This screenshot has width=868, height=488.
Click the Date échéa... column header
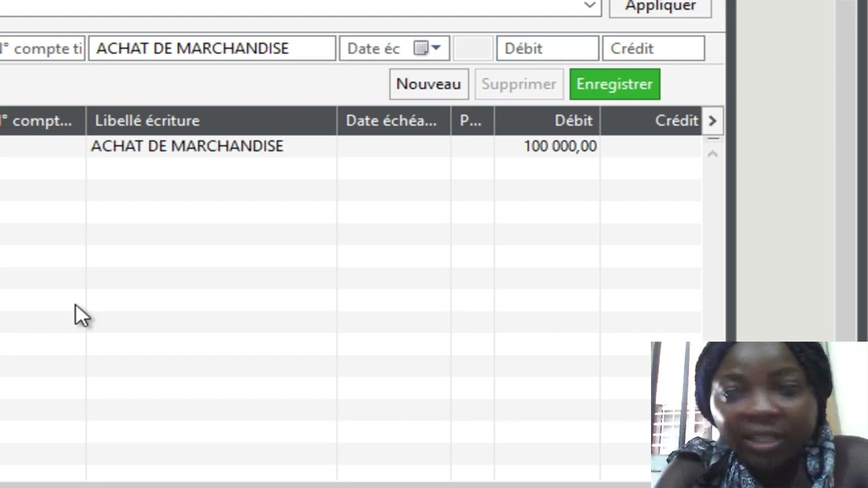pos(394,121)
